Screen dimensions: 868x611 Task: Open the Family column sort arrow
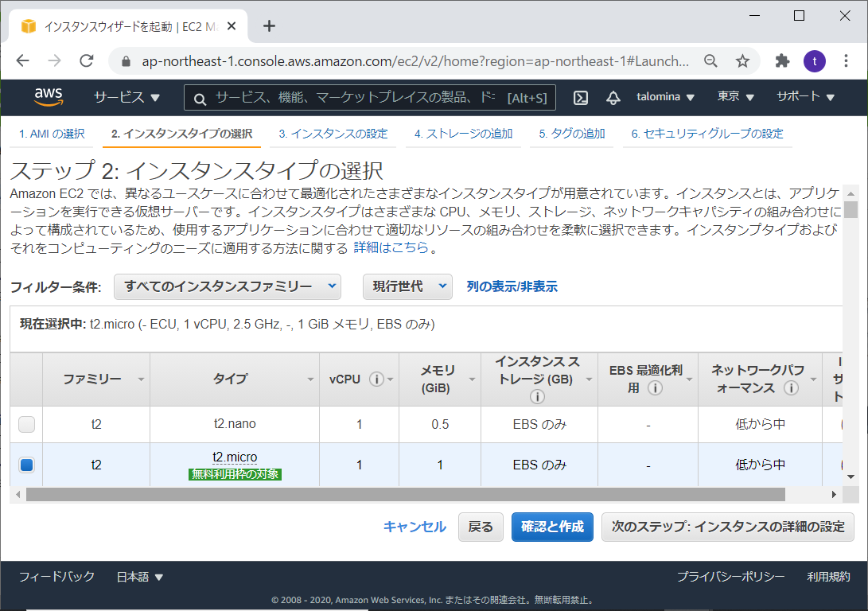[x=141, y=379]
